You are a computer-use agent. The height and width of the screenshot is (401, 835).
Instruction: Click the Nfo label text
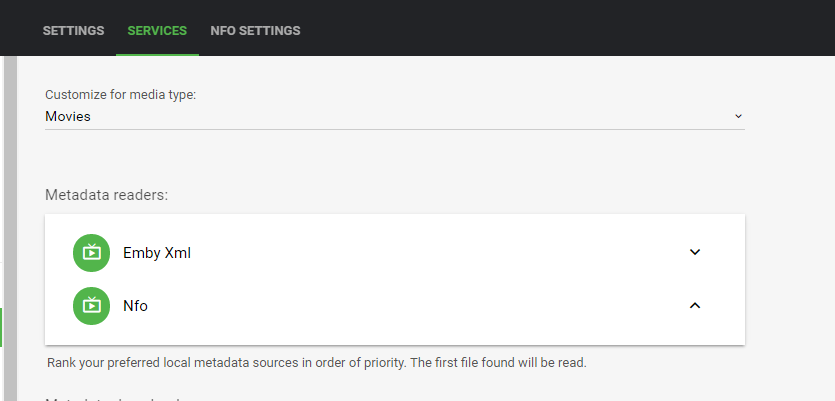135,306
